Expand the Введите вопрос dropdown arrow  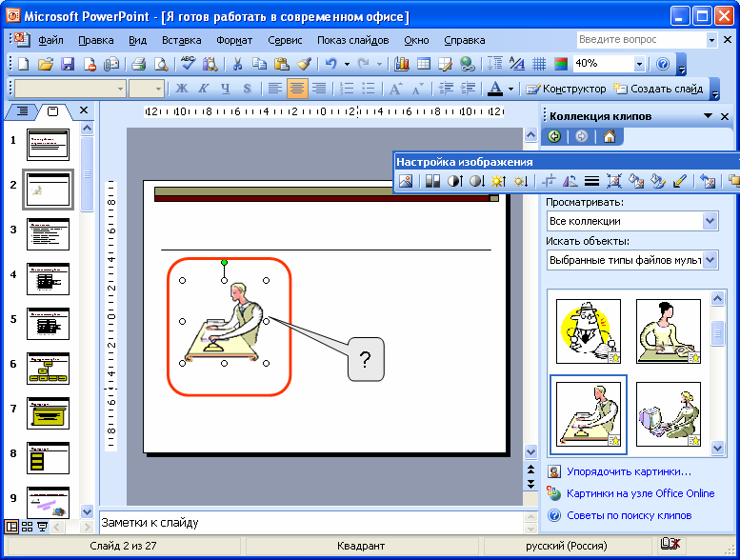(x=711, y=40)
